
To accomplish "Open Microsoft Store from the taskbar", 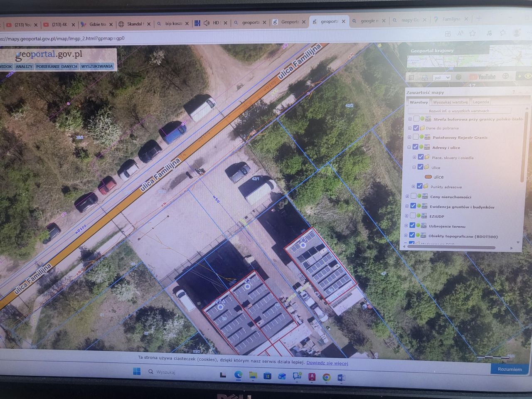I will 267,376.
